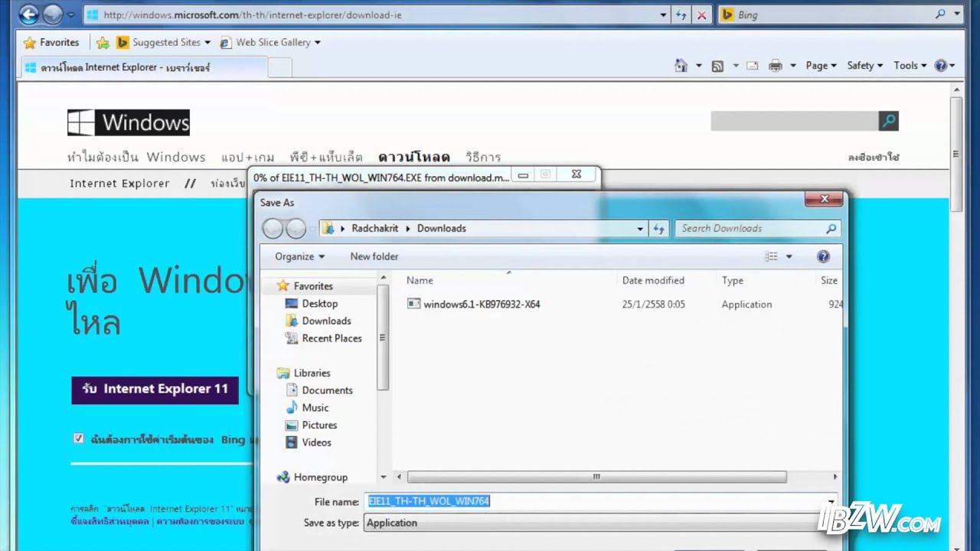This screenshot has height=551, width=980.
Task: Click the Search Downloads magnifier icon
Action: 831,228
